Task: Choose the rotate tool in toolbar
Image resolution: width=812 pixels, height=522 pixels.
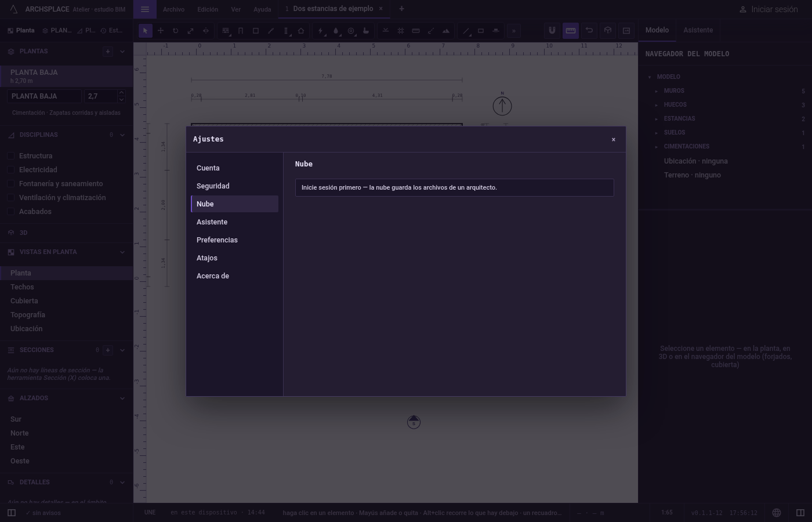Action: pos(176,31)
